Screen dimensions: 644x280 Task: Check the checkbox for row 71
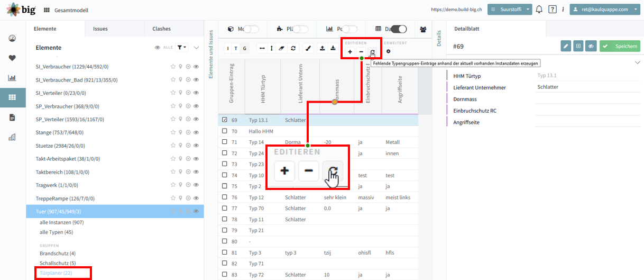pos(225,142)
